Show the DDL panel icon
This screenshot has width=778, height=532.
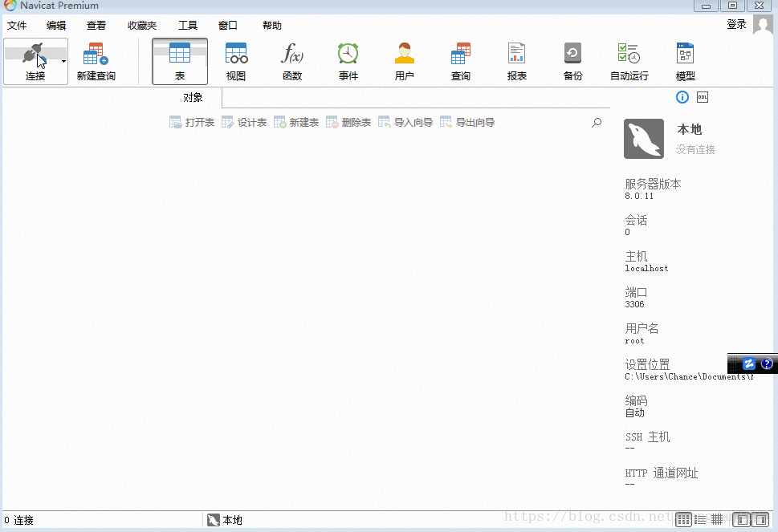pos(702,97)
